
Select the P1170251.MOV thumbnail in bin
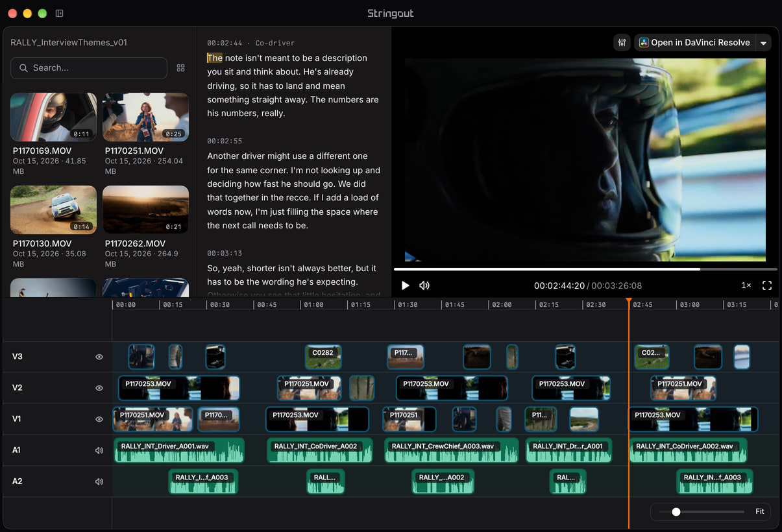pos(145,117)
